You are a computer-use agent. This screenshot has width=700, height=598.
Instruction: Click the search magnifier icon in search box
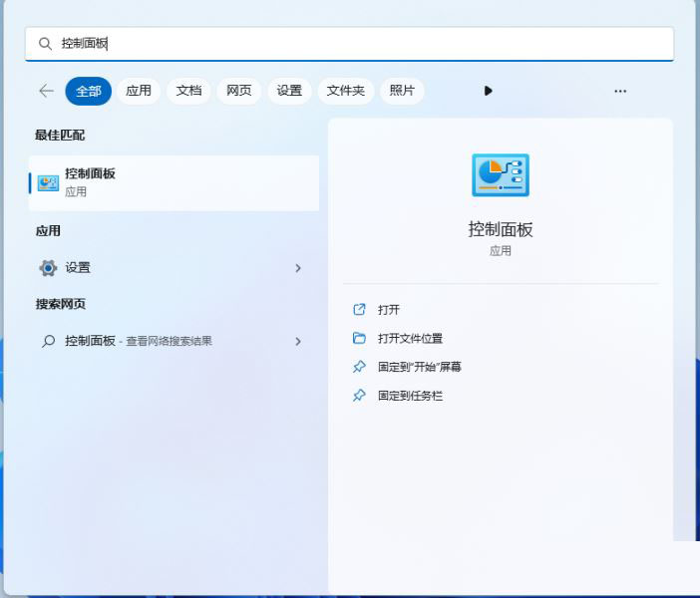tap(45, 44)
